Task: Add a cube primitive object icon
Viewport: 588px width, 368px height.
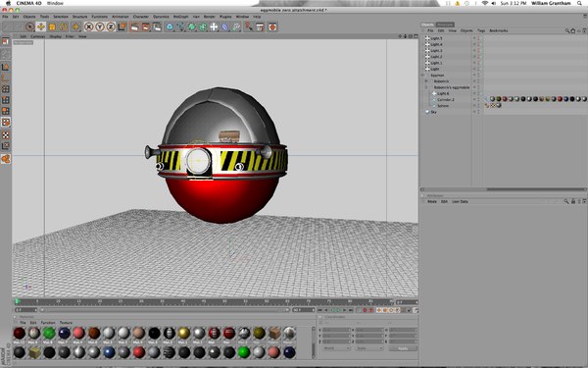Action: [170, 26]
